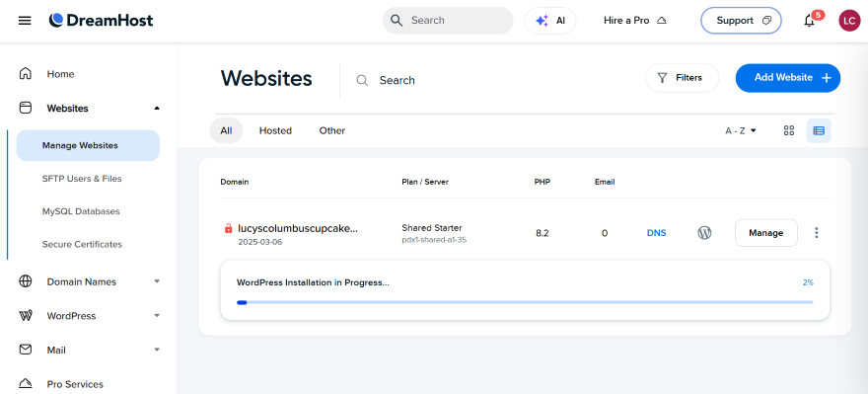Open MySQL Databases in sidebar
The height and width of the screenshot is (394, 868).
tap(81, 211)
